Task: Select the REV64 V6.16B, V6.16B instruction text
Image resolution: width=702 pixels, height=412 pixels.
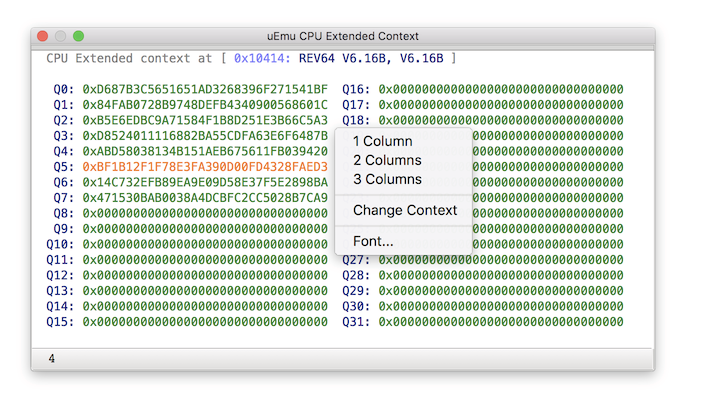Action: [x=371, y=59]
